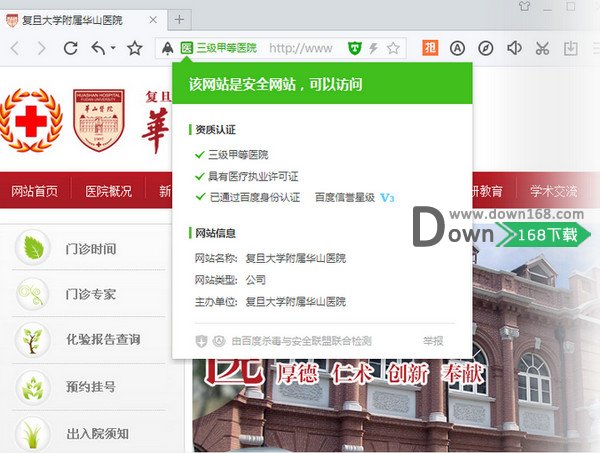Click the undo closed-tab arrow icon
Image resolution: width=600 pixels, height=453 pixels.
tap(98, 48)
